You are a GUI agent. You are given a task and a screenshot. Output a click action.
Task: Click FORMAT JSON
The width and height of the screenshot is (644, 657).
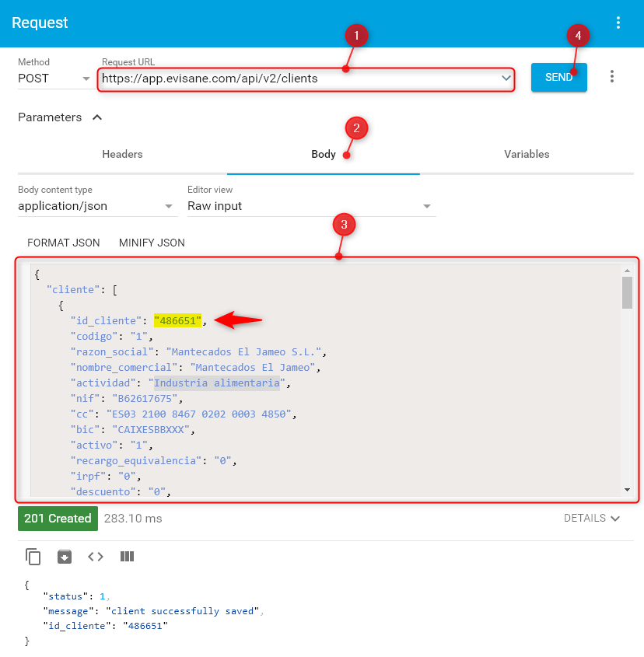click(x=64, y=243)
